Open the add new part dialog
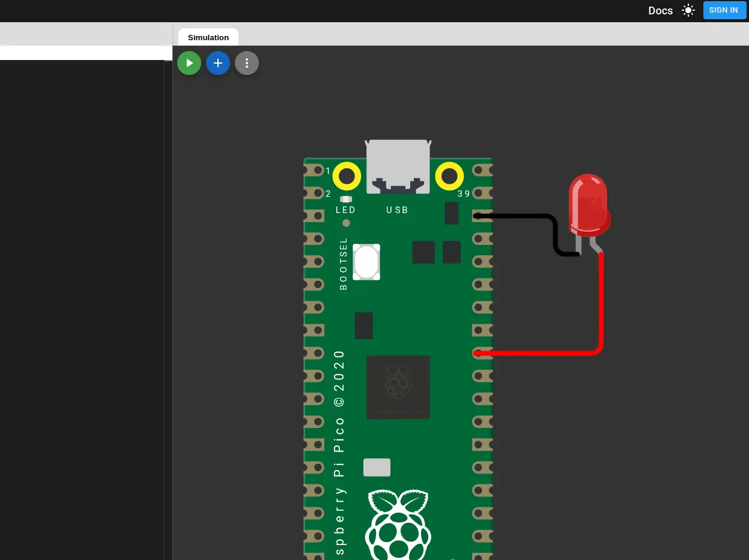The height and width of the screenshot is (560, 749). point(217,62)
